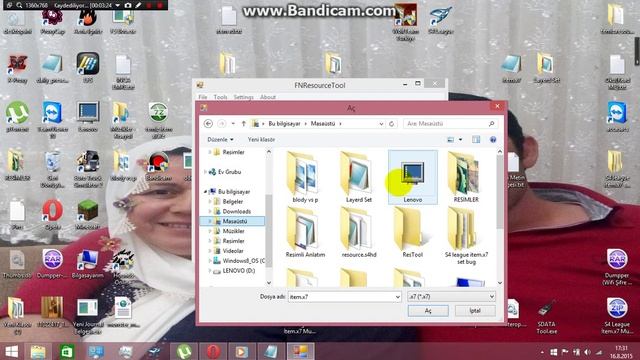This screenshot has height=360, width=640.
Task: Open S4 league item.x7 set bug folder
Action: pyautogui.click(x=466, y=236)
